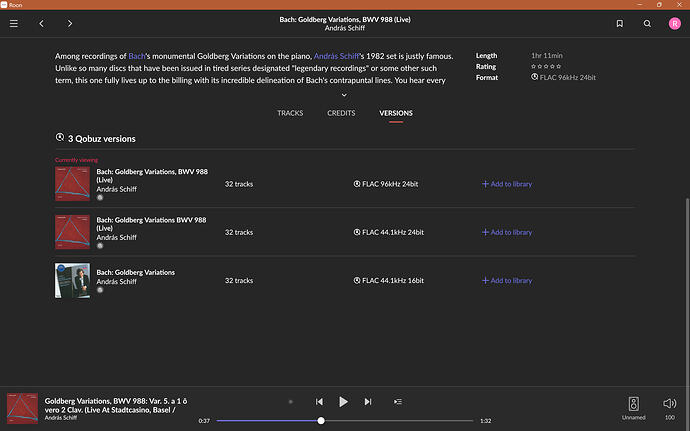Open the volume control at 100
The width and height of the screenshot is (690, 431).
[x=669, y=403]
